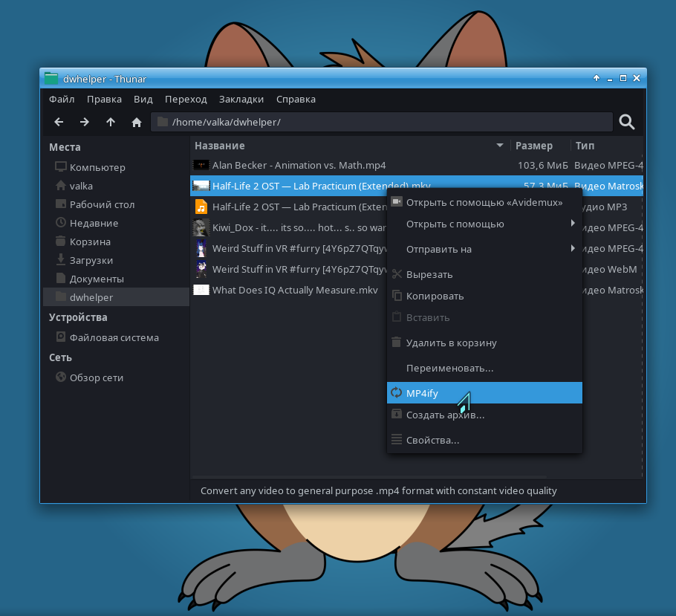Click the Обзор сети globe icon
This screenshot has width=676, height=616.
[61, 377]
